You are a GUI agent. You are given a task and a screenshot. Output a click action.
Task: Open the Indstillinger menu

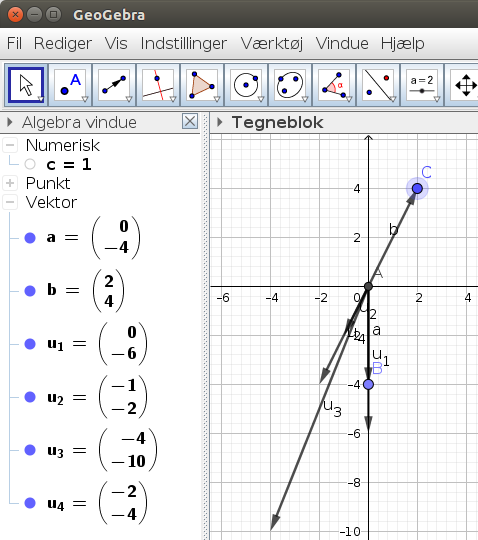pos(184,44)
